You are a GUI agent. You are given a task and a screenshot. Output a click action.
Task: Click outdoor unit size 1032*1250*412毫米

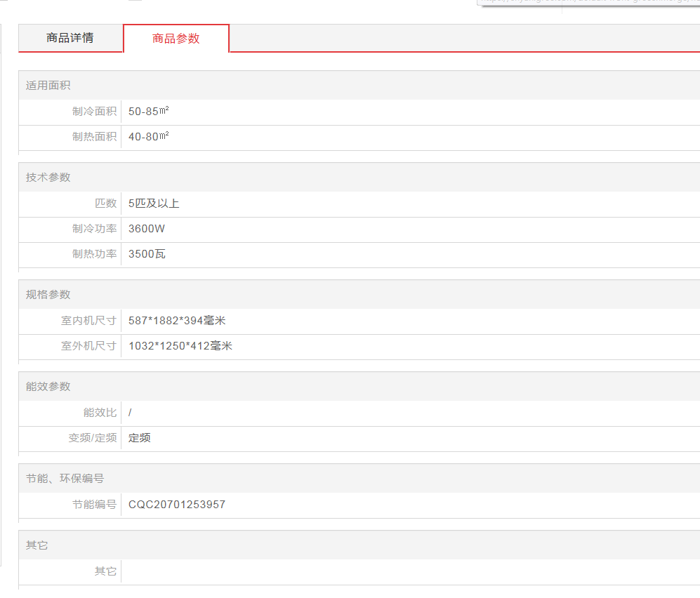(x=180, y=346)
